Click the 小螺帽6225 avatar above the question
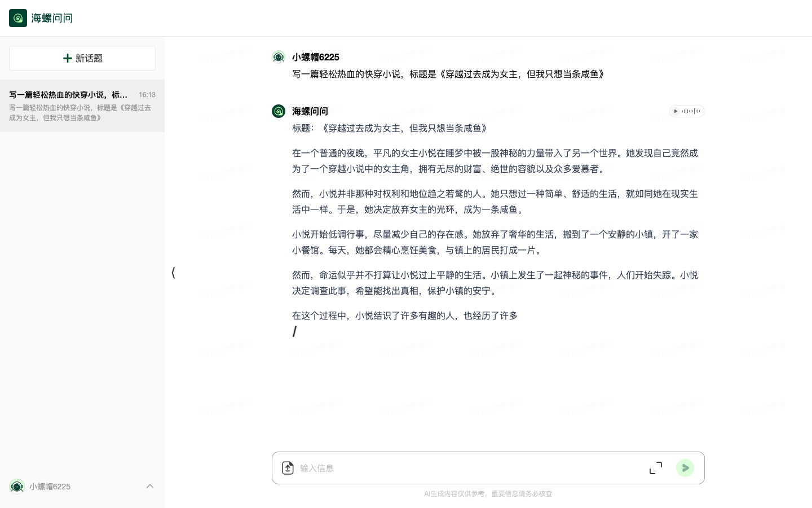 pyautogui.click(x=279, y=57)
